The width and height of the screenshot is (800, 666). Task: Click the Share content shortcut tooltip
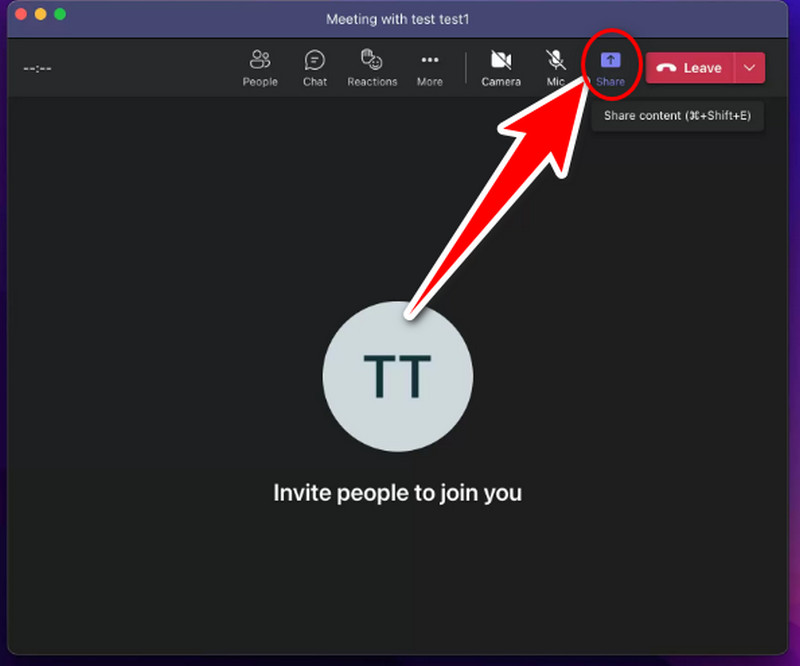[x=677, y=116]
